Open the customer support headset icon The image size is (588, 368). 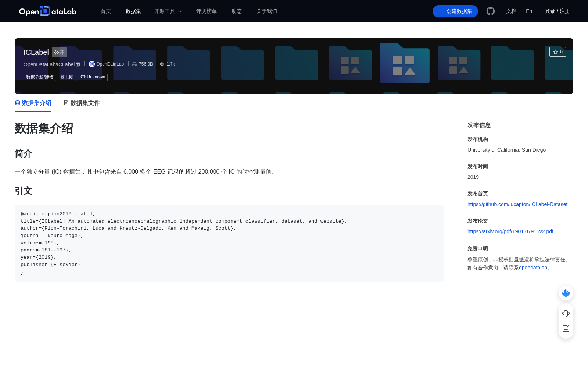(x=566, y=314)
